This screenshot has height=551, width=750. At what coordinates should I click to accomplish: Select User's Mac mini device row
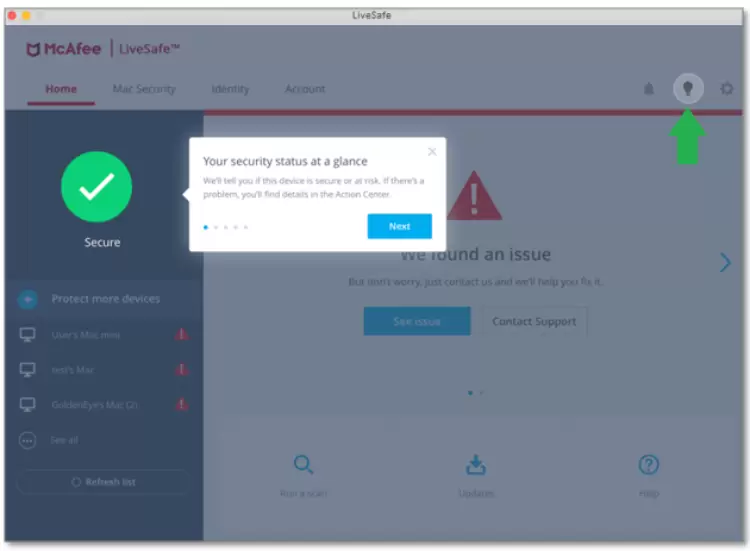click(x=104, y=334)
